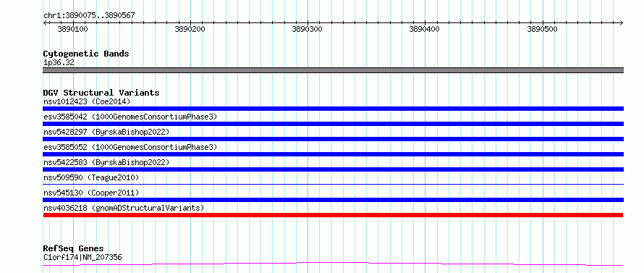Click the blue bar under nsv5428297
The height and width of the screenshot is (273, 644).
(333, 139)
